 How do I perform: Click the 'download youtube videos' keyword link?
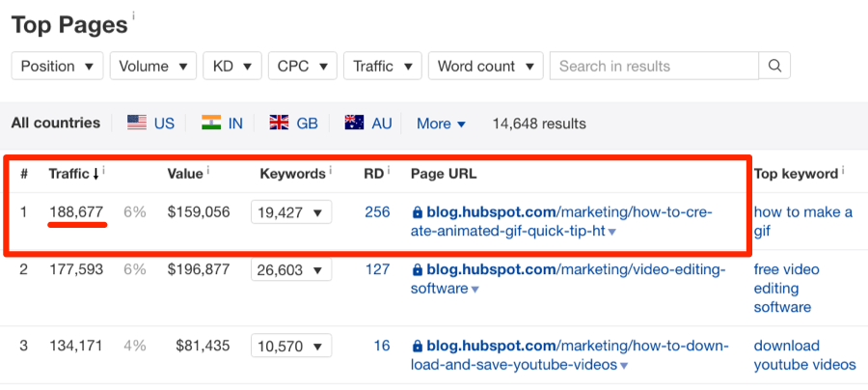pyautogui.click(x=804, y=355)
